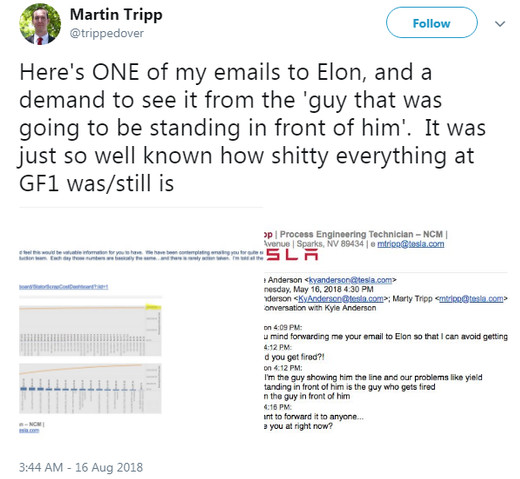The width and height of the screenshot is (520, 479).
Task: Click the 'Process Engineering Technician – NCM' title
Action: click(x=361, y=234)
